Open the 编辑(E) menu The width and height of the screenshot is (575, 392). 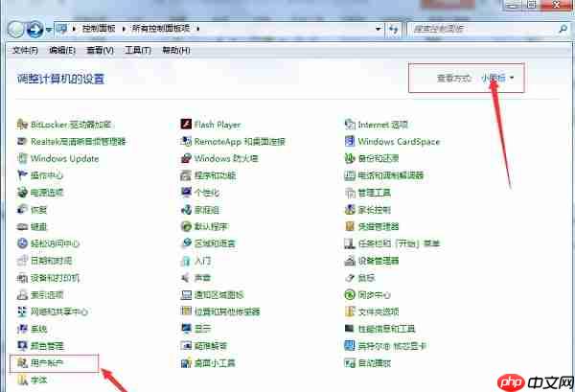tap(62, 50)
